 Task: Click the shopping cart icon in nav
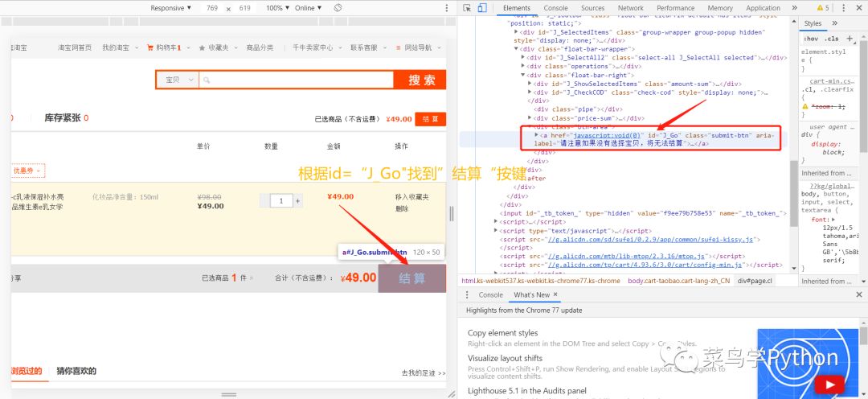point(150,47)
